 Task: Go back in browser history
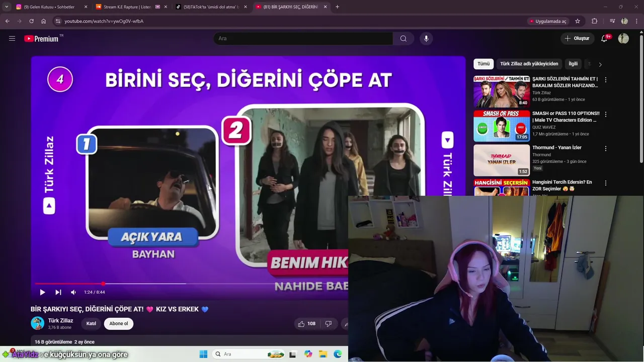7,21
